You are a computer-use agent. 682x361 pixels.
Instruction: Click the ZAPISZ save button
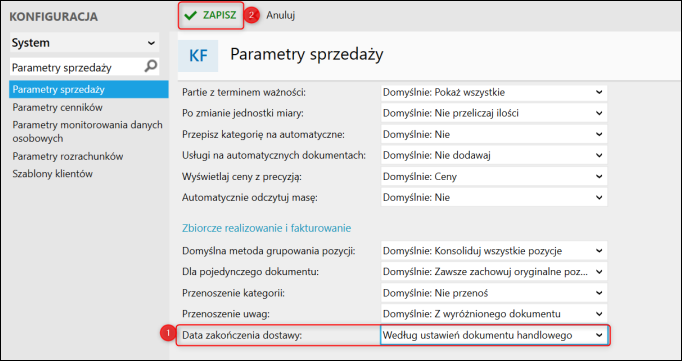coord(211,15)
